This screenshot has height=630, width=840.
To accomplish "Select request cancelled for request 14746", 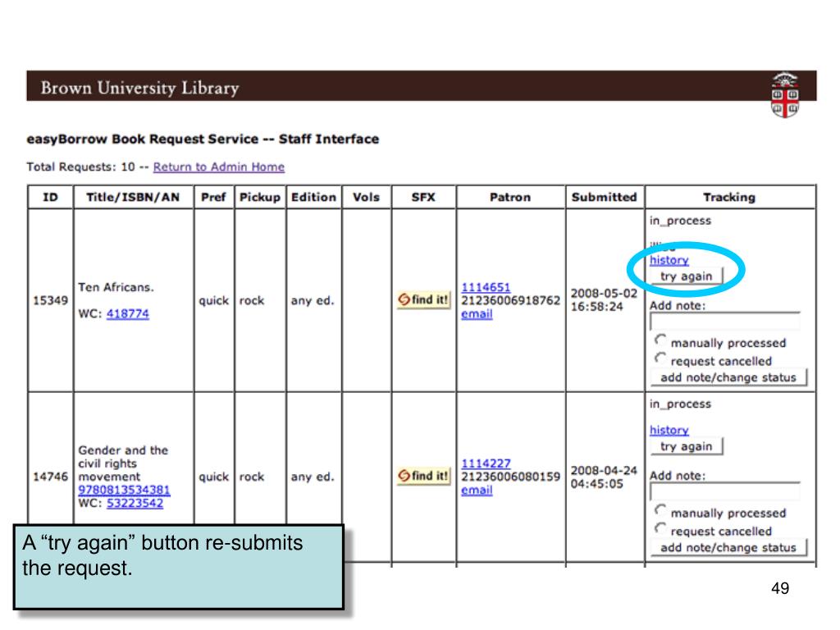I will click(660, 529).
